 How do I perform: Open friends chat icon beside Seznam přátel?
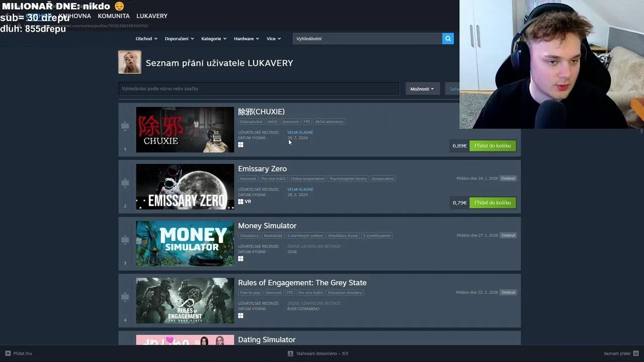(x=636, y=353)
